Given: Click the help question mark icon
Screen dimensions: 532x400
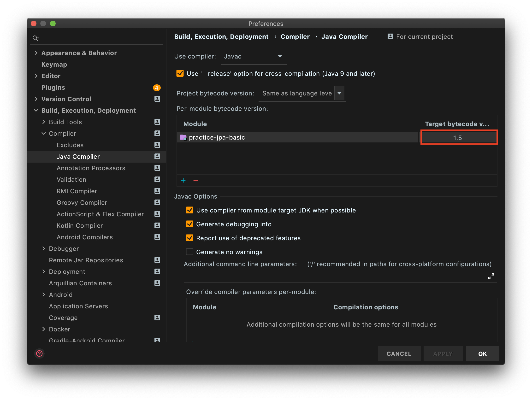Looking at the screenshot, I should tap(39, 353).
